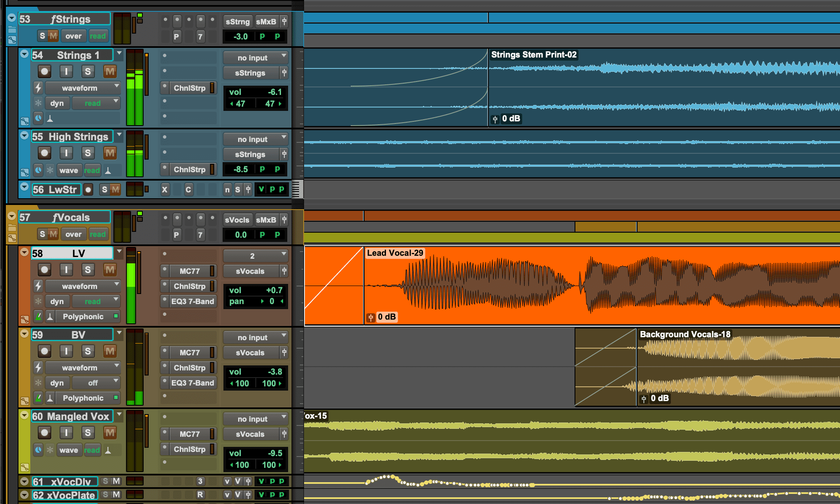Click the sVocals output assignment on LV track

[252, 271]
